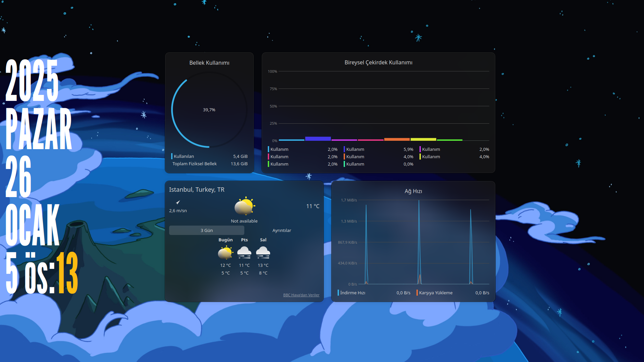
Task: Click the 13,6 GiB total memory value
Action: pos(239,164)
